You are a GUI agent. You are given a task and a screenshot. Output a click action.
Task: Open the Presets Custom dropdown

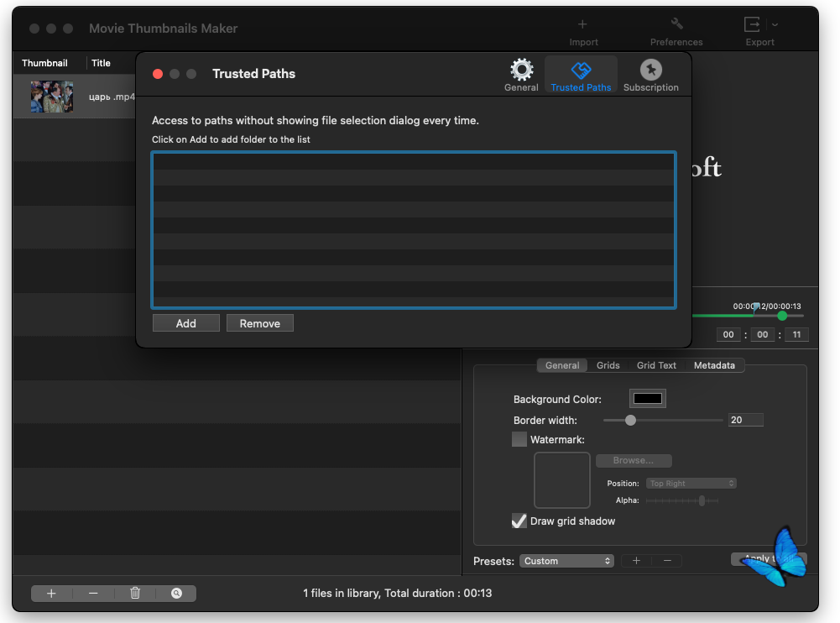coord(566,561)
